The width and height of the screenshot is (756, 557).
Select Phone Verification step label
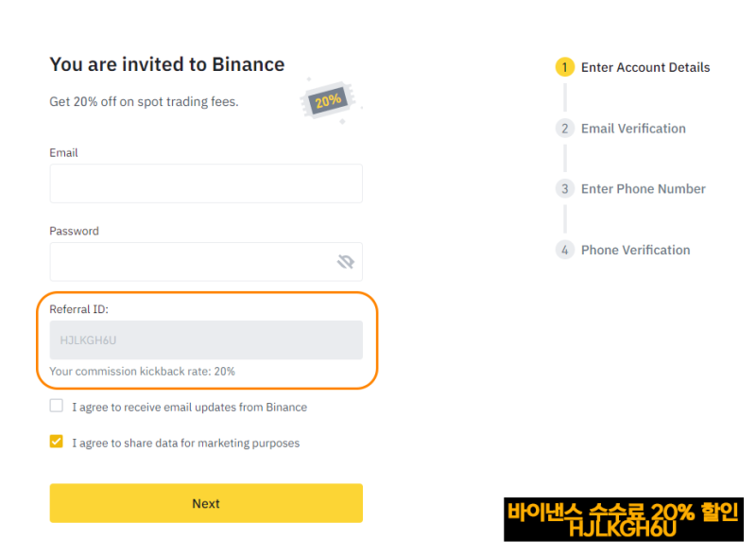coord(635,250)
